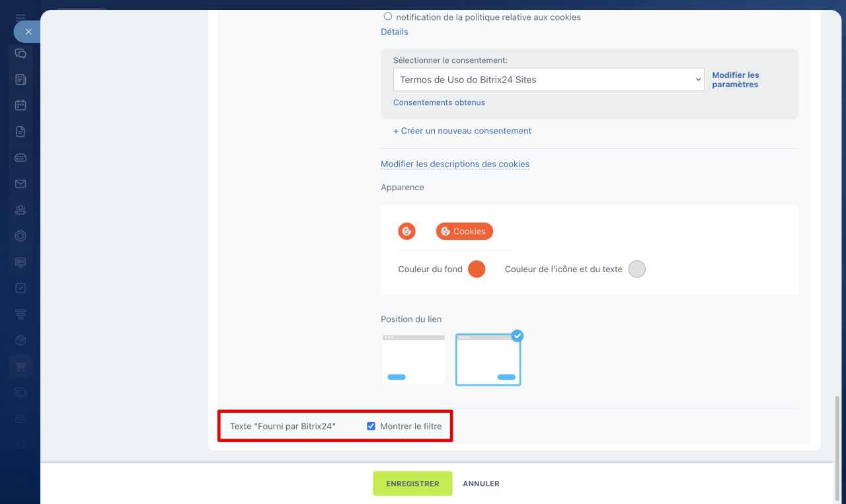
Task: Uncheck the "Montrer le filtre" checkbox
Action: pos(371,426)
